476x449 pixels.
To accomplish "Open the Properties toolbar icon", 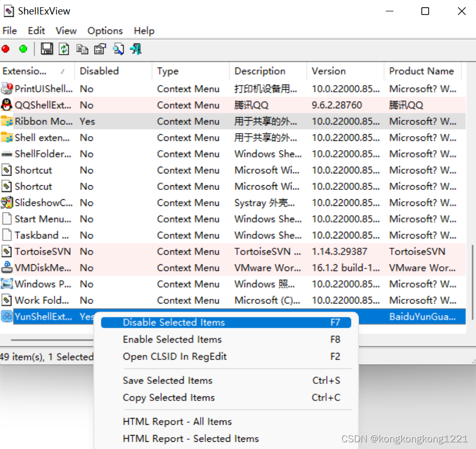I will coord(100,49).
